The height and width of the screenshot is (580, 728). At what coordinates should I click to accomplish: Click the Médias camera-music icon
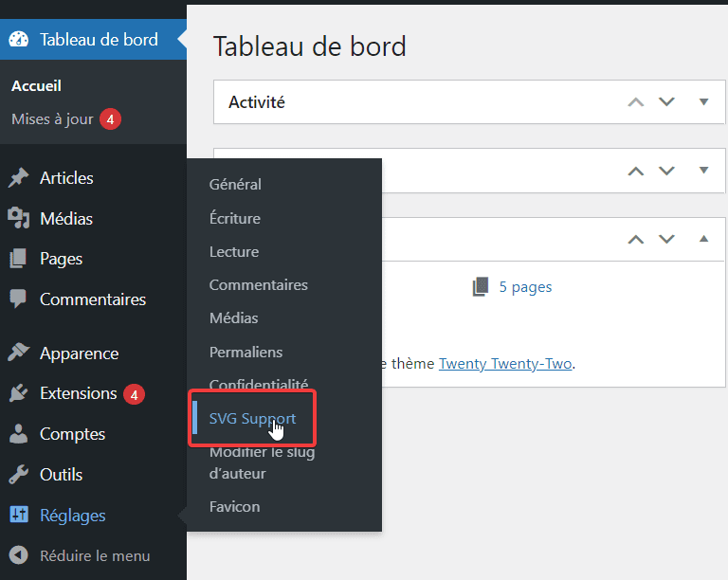[x=19, y=218]
